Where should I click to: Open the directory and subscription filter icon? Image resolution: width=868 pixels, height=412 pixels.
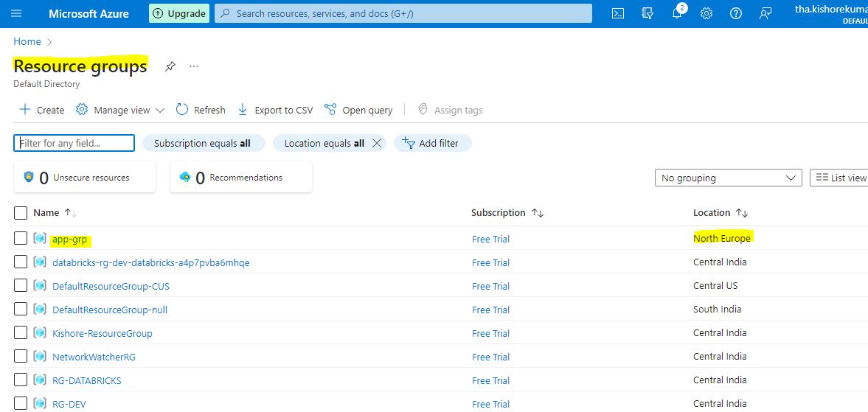(647, 13)
